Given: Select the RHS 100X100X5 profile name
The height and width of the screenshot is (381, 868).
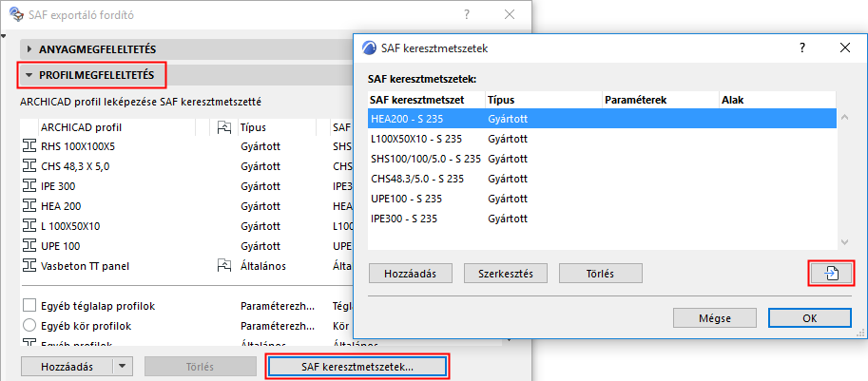Looking at the screenshot, I should tap(78, 146).
